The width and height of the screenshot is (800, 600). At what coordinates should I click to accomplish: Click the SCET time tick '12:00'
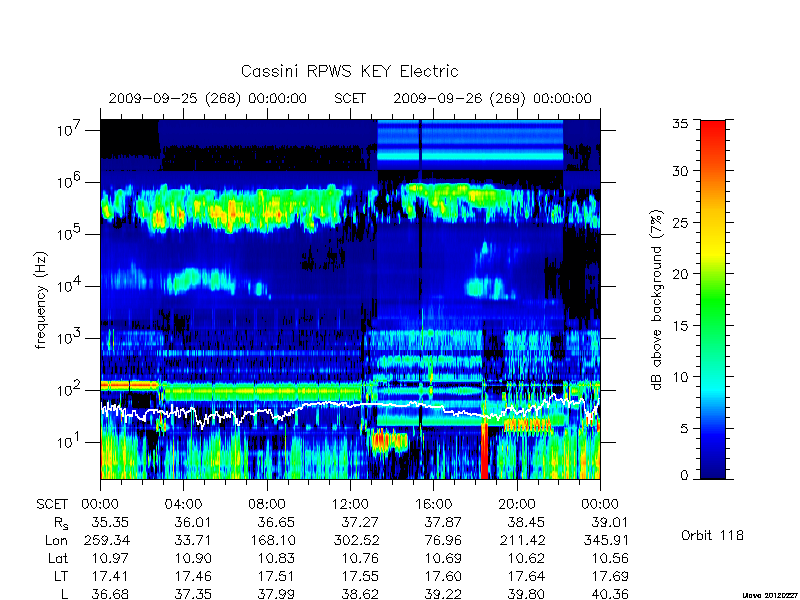pos(350,504)
